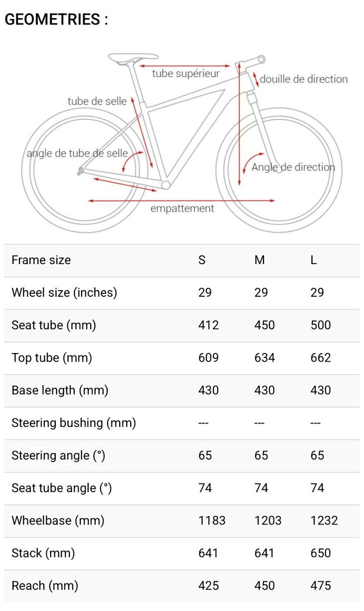364x611 pixels.
Task: Click the "Frame size" row label
Action: (41, 260)
